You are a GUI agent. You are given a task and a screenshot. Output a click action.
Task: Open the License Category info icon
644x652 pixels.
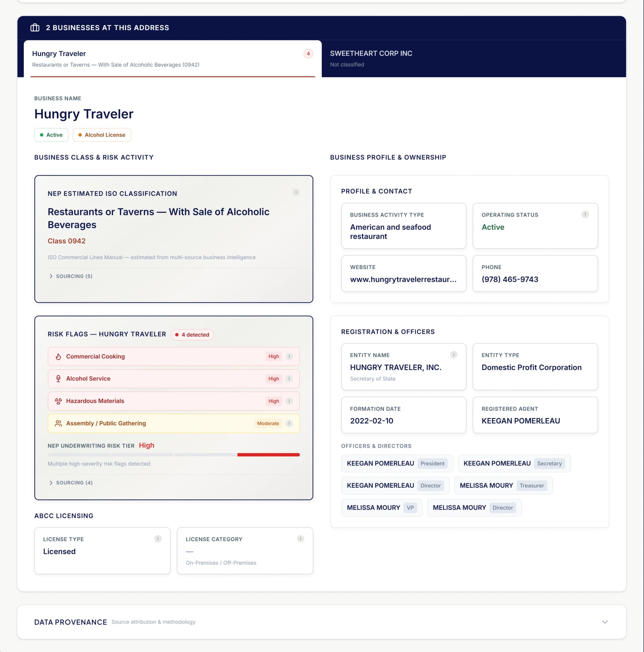tap(300, 539)
